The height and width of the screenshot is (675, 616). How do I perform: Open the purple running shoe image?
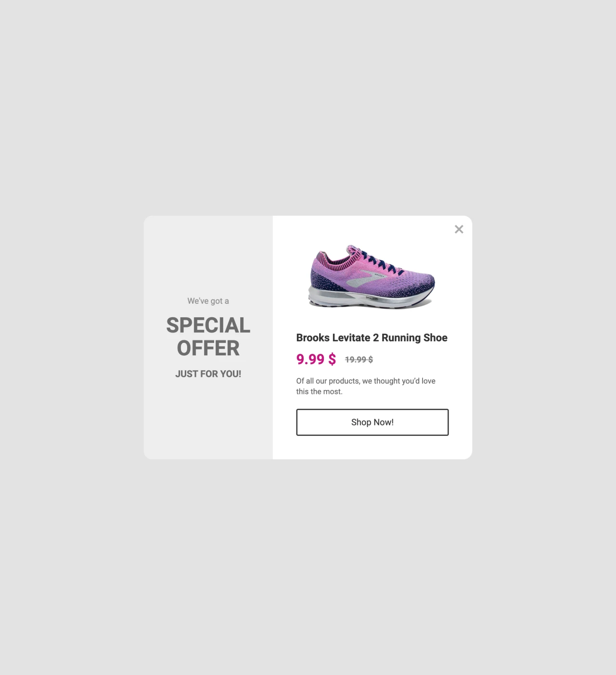(x=372, y=277)
